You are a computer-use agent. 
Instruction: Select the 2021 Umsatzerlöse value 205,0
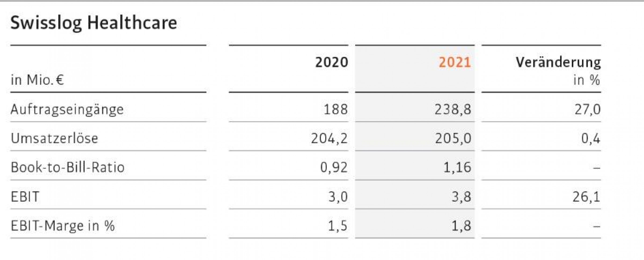(453, 139)
